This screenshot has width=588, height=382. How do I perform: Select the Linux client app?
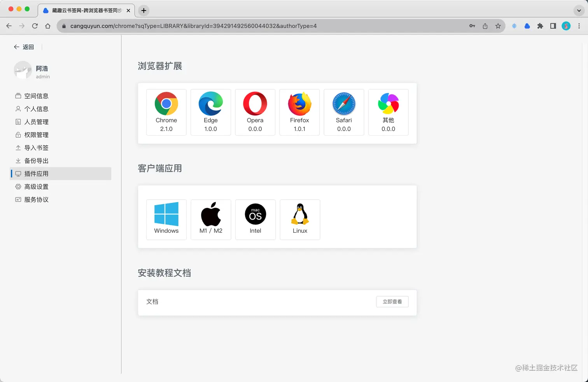click(x=299, y=220)
